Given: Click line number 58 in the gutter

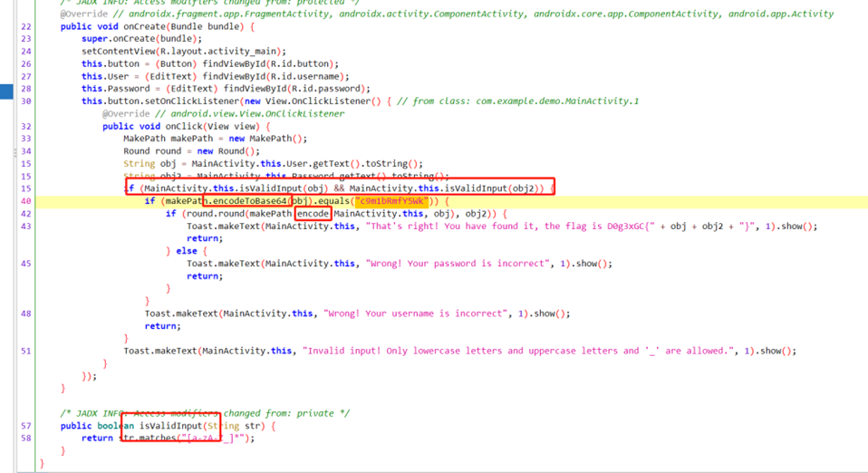Looking at the screenshot, I should click(26, 438).
